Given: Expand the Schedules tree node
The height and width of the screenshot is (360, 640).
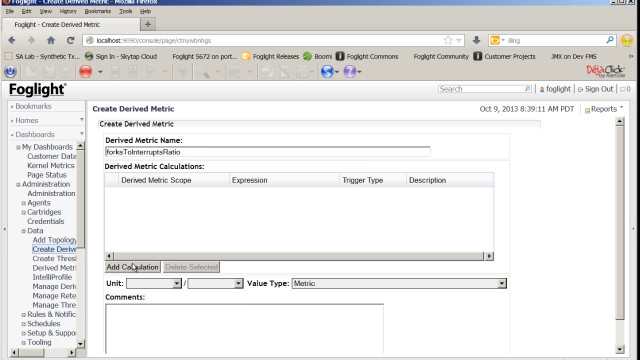Looking at the screenshot, I should (x=24, y=324).
